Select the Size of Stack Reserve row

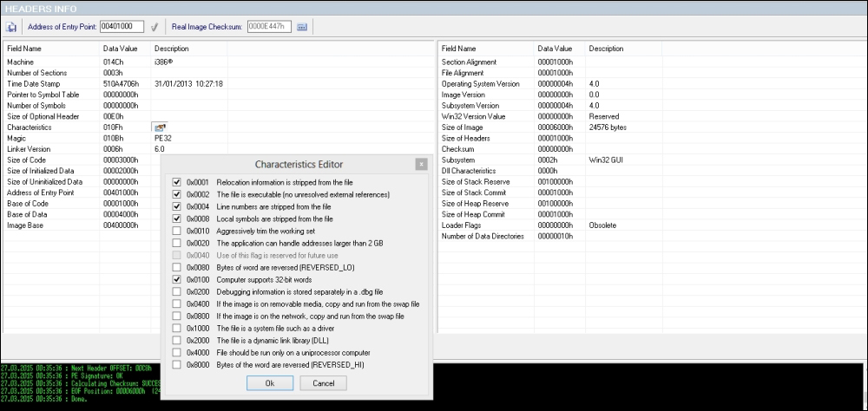click(651, 182)
